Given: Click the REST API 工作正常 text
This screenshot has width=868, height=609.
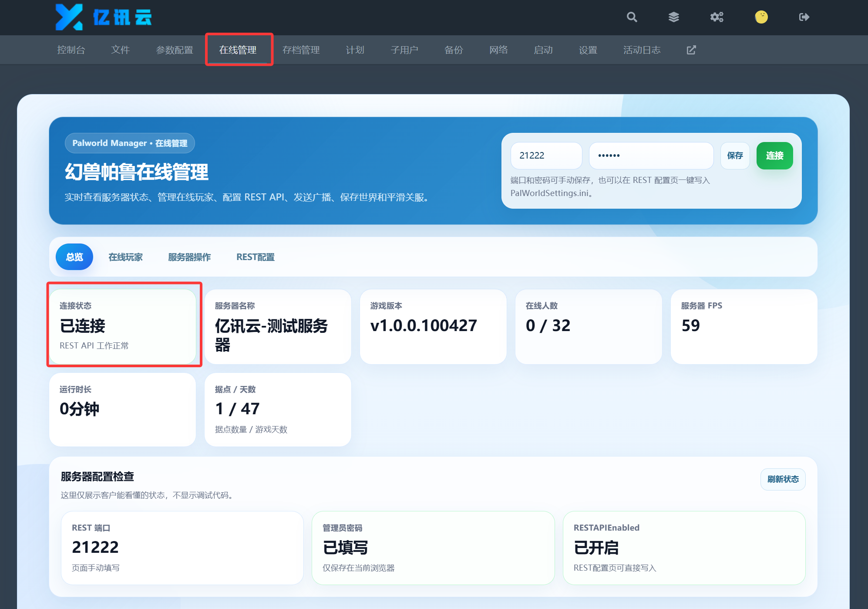Looking at the screenshot, I should point(94,345).
